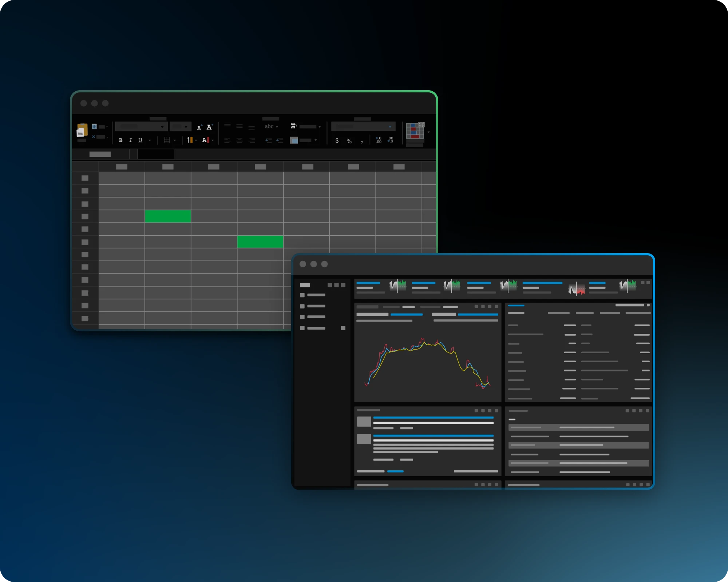Click the Wrap Text icon

(x=293, y=126)
